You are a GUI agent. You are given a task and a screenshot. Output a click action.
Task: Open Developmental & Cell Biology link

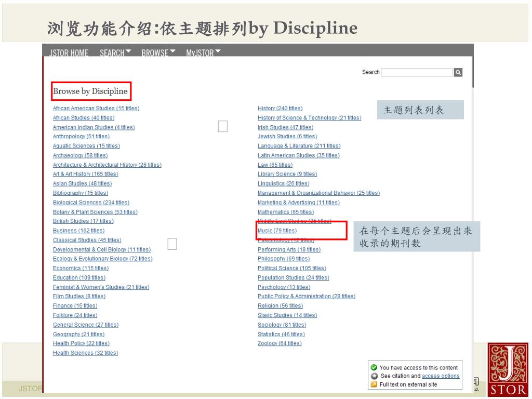coord(102,250)
